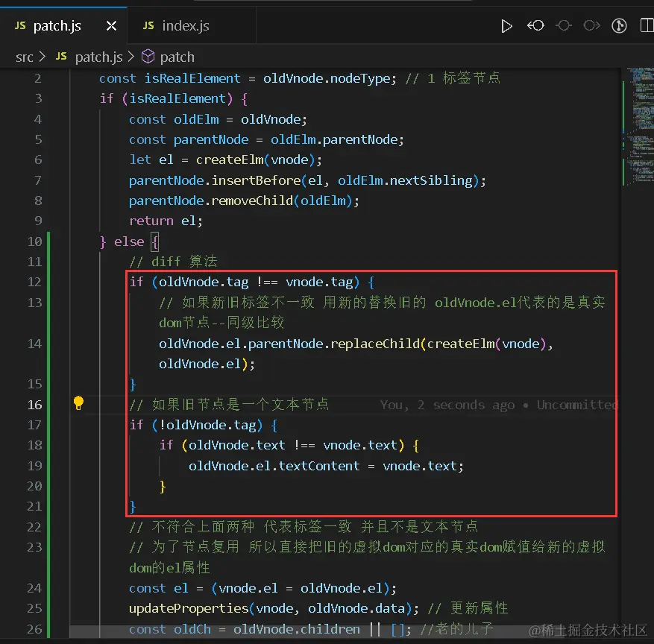Click the 'isRealElement' variable on line 2
654x644 pixels.
pos(192,78)
